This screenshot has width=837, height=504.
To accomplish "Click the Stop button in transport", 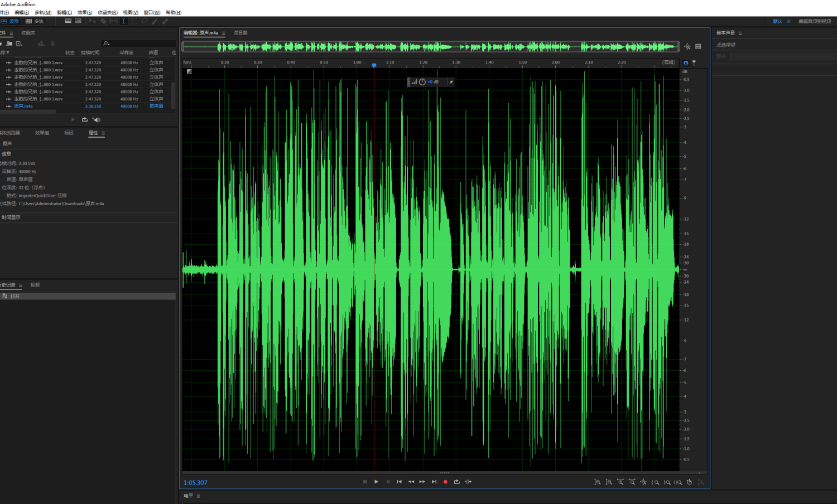I will coord(365,482).
